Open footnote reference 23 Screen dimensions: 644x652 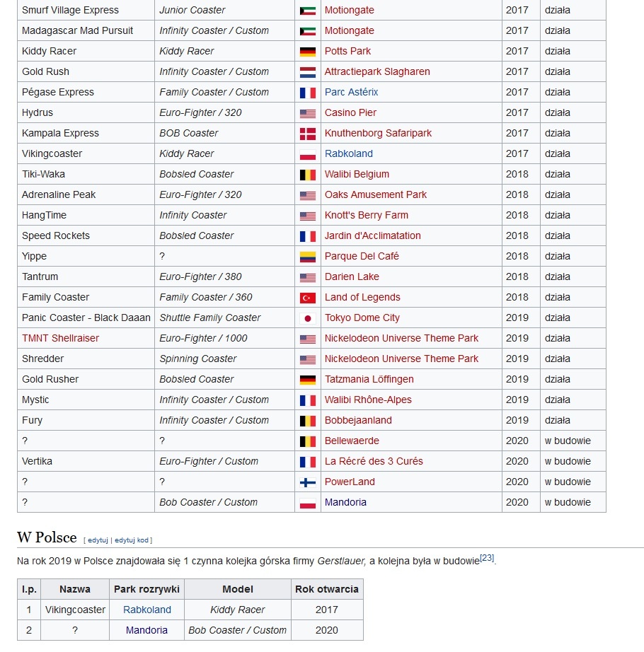click(x=487, y=558)
